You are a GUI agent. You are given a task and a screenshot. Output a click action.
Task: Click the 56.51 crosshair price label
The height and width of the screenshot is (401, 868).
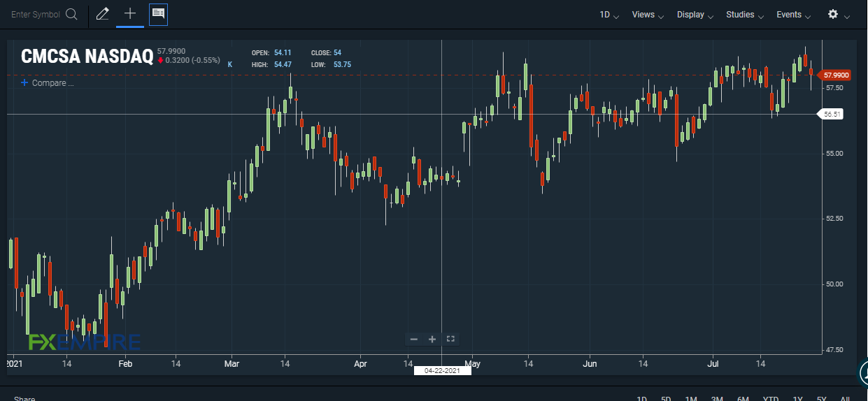tap(832, 113)
